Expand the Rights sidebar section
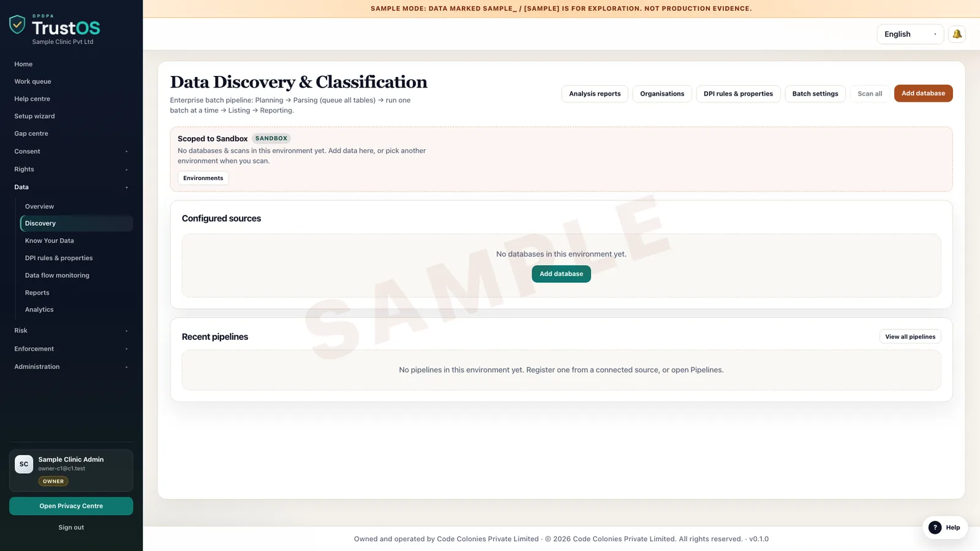This screenshot has width=980, height=551. (71, 169)
